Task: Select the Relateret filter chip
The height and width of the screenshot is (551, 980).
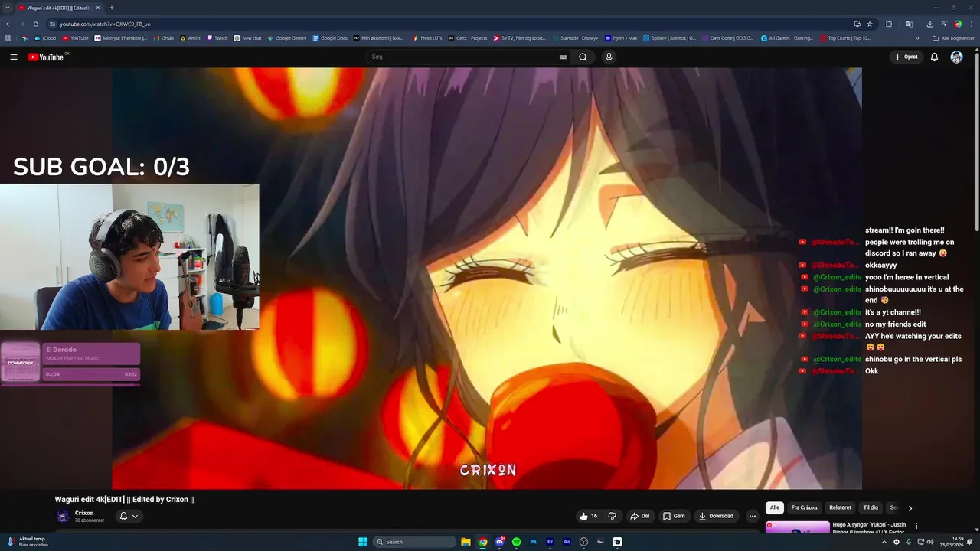Action: (x=840, y=507)
